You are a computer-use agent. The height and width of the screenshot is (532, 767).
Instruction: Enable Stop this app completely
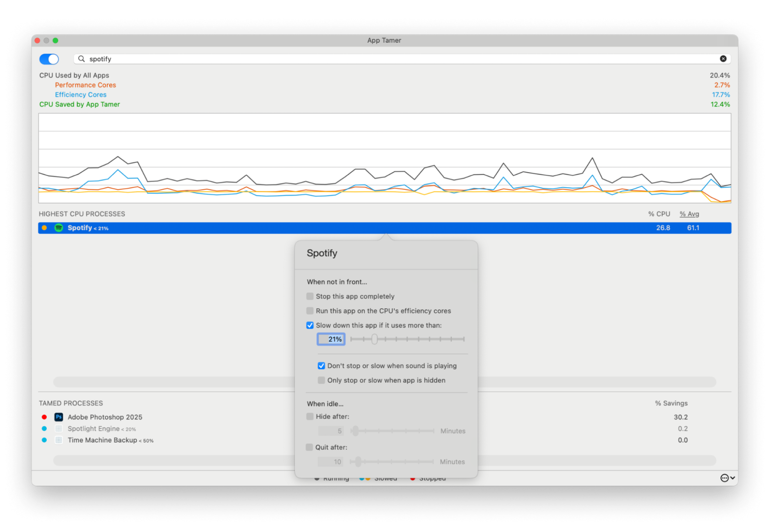[310, 296]
